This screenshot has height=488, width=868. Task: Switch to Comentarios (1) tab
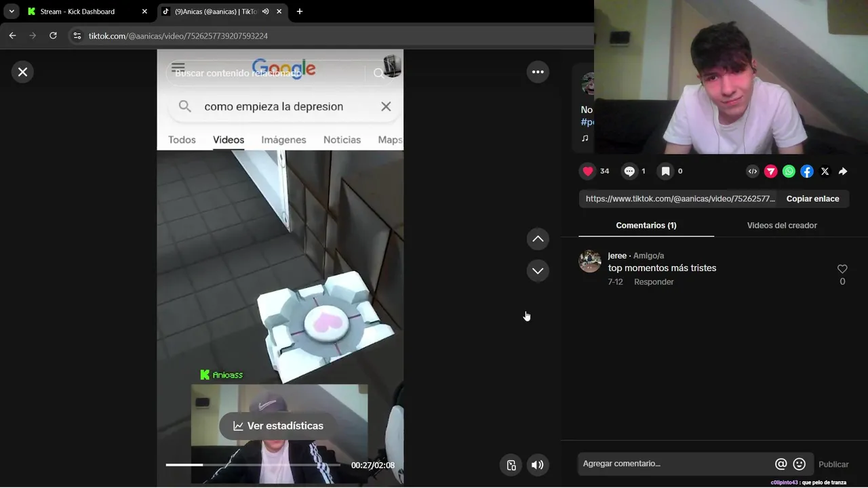tap(646, 225)
